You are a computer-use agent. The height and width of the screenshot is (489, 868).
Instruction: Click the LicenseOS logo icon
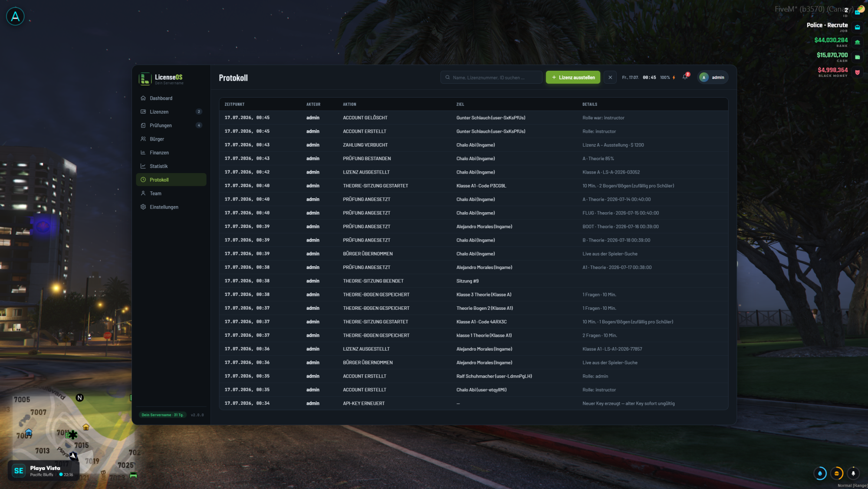tap(145, 79)
